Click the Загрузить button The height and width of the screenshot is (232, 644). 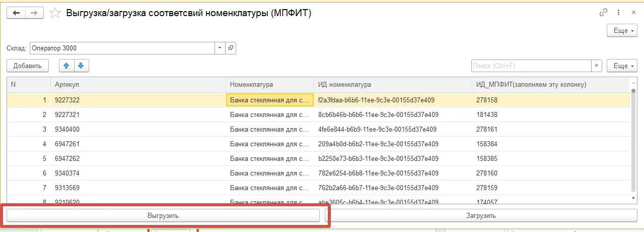click(x=480, y=215)
